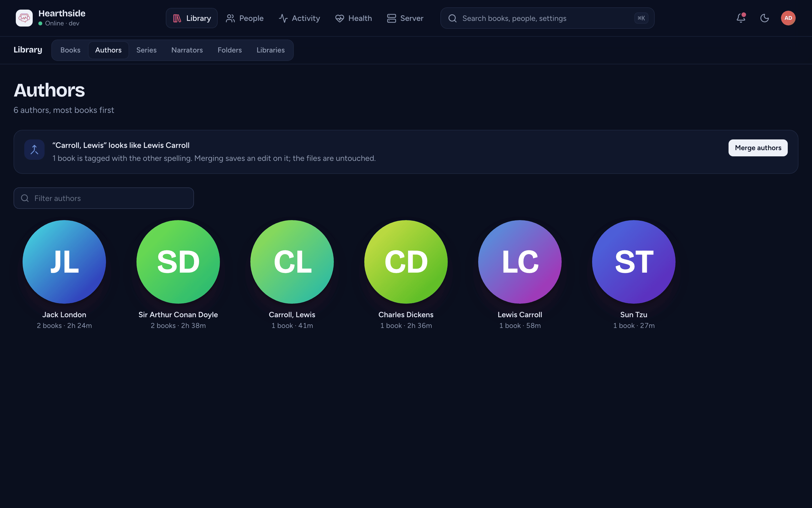Image resolution: width=812 pixels, height=508 pixels.
Task: Click "6 authors, most books first" subtitle
Action: [64, 110]
